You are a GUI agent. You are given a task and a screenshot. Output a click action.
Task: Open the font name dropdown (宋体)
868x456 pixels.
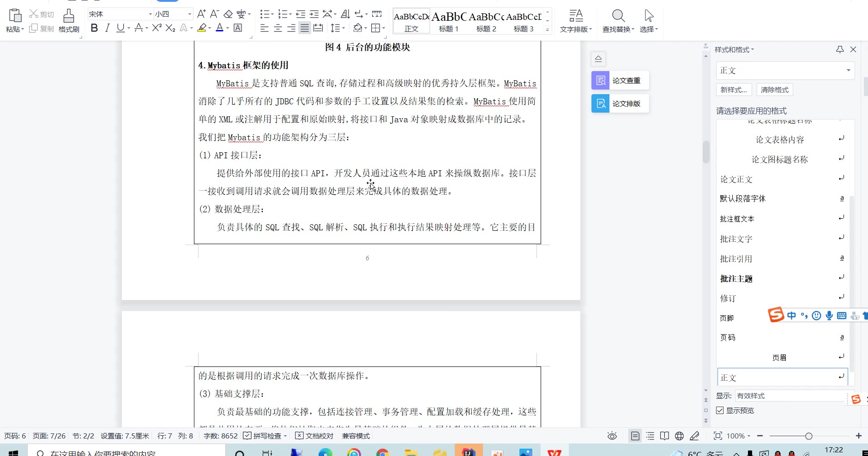click(150, 14)
